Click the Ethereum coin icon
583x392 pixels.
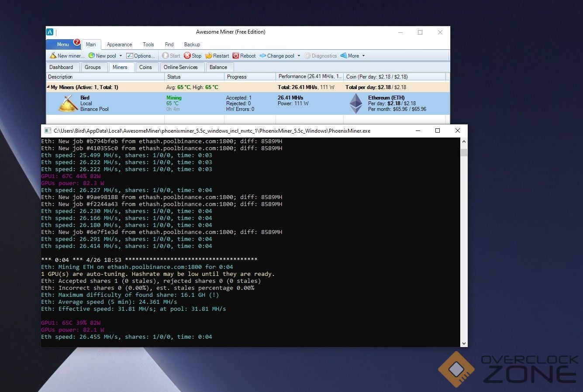pyautogui.click(x=356, y=103)
